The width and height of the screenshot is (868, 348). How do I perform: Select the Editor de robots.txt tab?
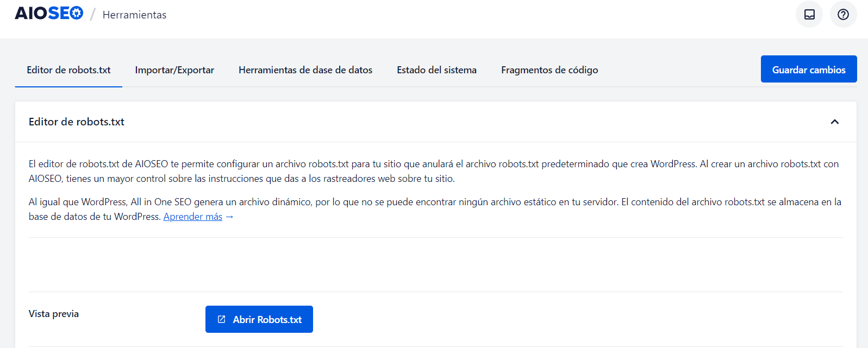[x=68, y=70]
